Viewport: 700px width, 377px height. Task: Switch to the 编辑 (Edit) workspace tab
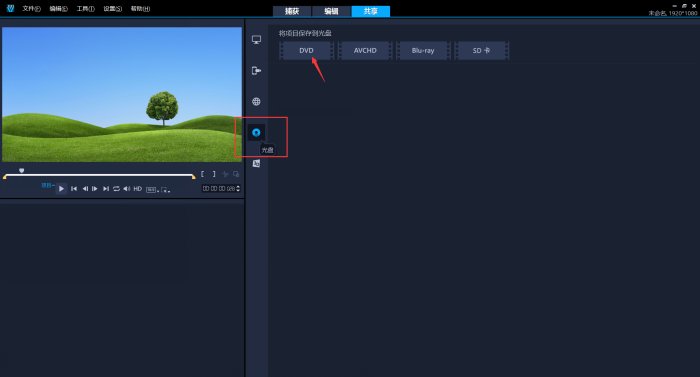pyautogui.click(x=331, y=11)
